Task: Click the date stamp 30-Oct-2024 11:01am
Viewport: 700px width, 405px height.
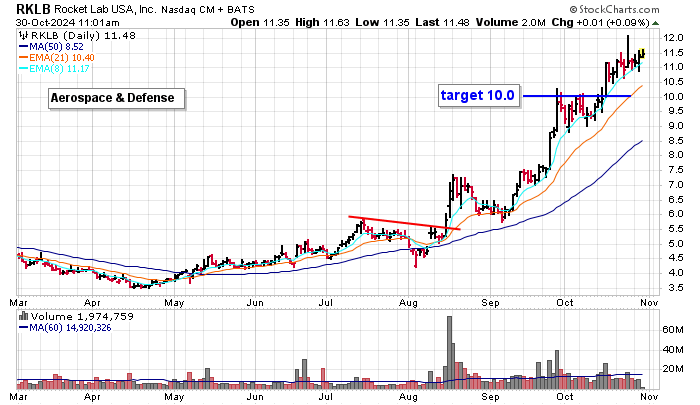Action: 67,22
